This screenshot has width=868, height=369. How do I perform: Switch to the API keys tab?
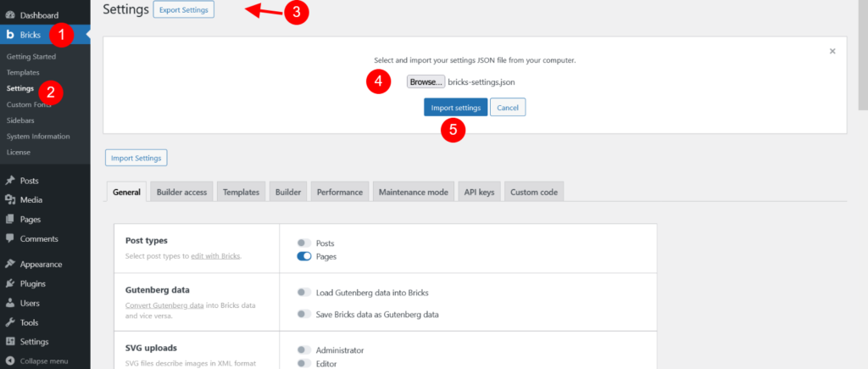[x=479, y=193]
